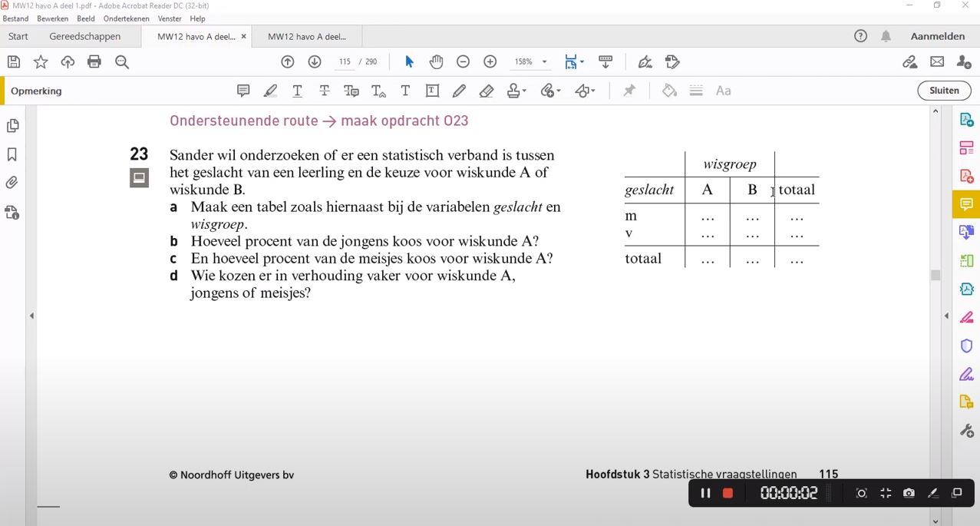Click the color fill bucket icon
The width and height of the screenshot is (980, 526).
pyautogui.click(x=669, y=91)
